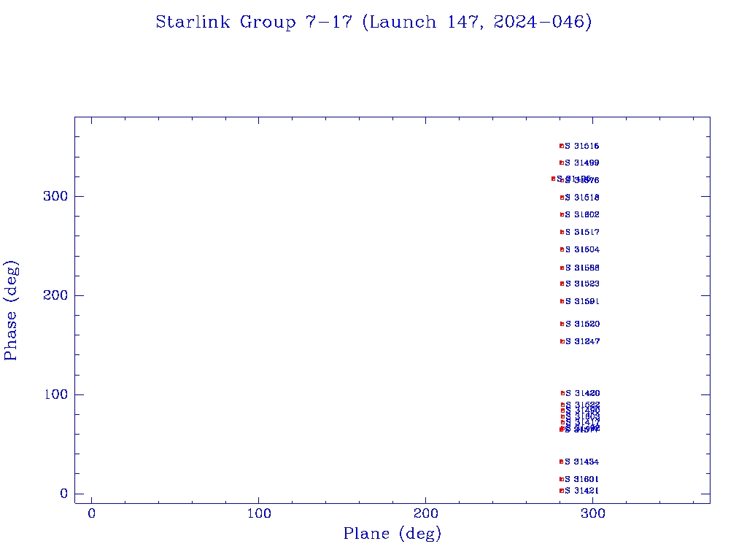Select the label "S 31420"
Screen dimensions: 747x560
click(583, 393)
